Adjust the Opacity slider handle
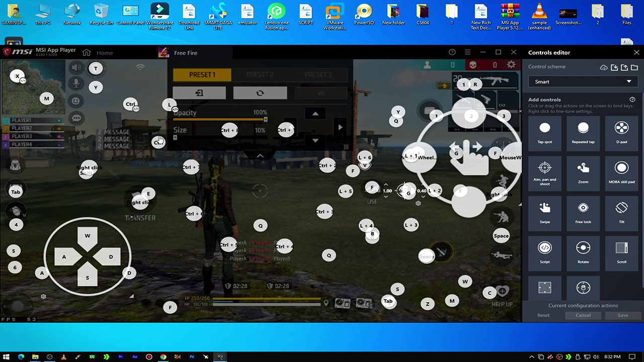Screen dimensions: 644x362 coord(266,120)
